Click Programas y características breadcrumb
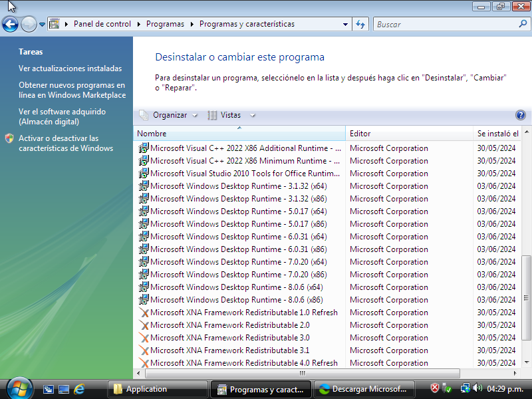The width and height of the screenshot is (532, 399). coord(247,24)
